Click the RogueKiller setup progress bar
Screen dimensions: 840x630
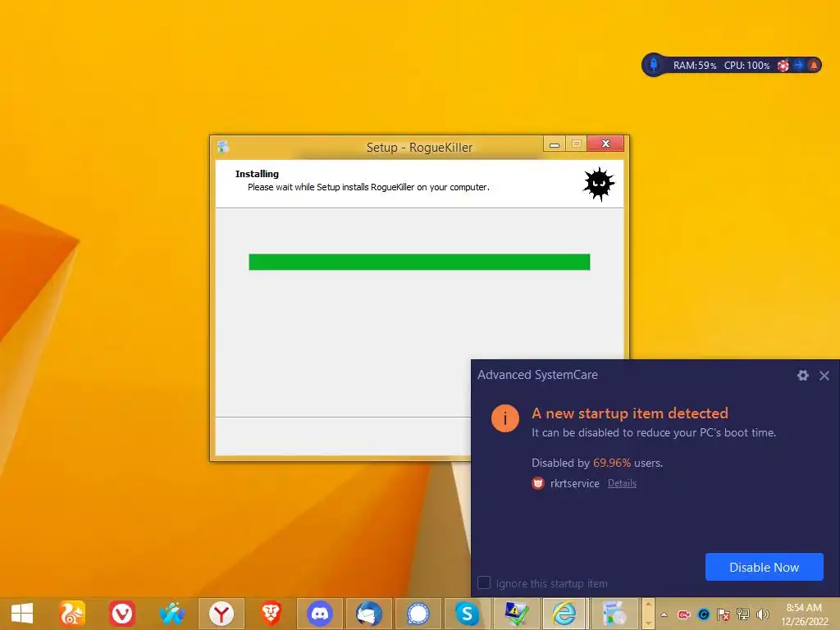pos(419,262)
